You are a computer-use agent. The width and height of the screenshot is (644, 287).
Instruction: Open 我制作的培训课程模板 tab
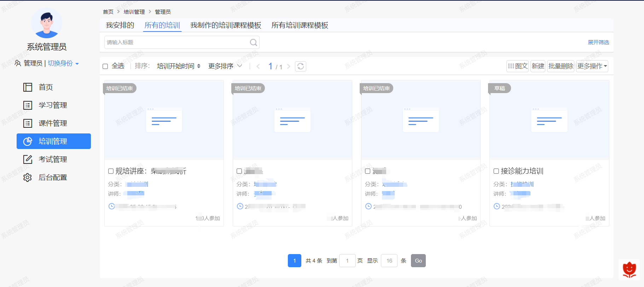[x=226, y=25]
